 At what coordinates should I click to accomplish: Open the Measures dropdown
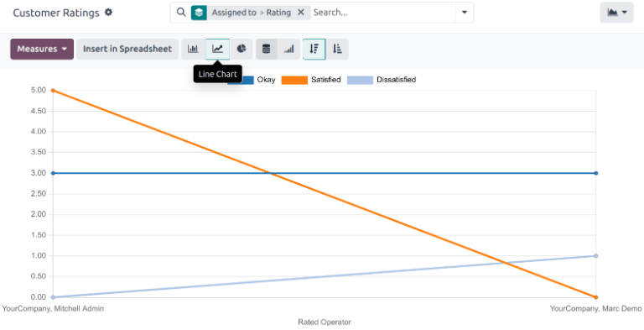pyautogui.click(x=42, y=49)
